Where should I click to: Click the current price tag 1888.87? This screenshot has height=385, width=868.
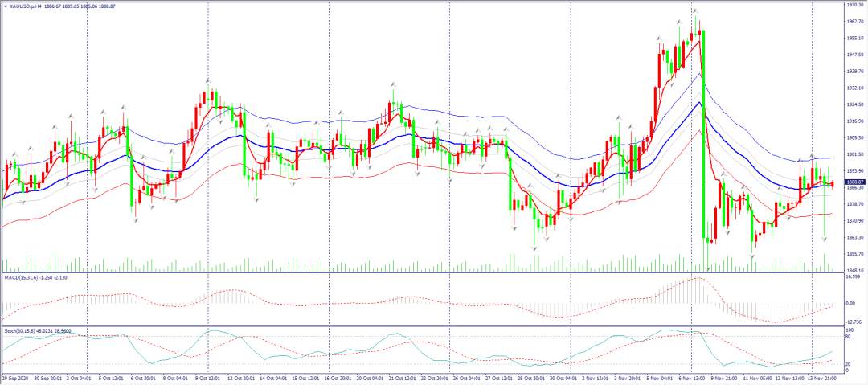(x=856, y=182)
